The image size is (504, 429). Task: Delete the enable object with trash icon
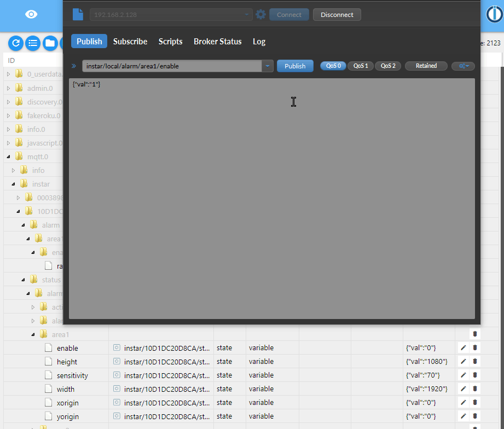tap(475, 348)
